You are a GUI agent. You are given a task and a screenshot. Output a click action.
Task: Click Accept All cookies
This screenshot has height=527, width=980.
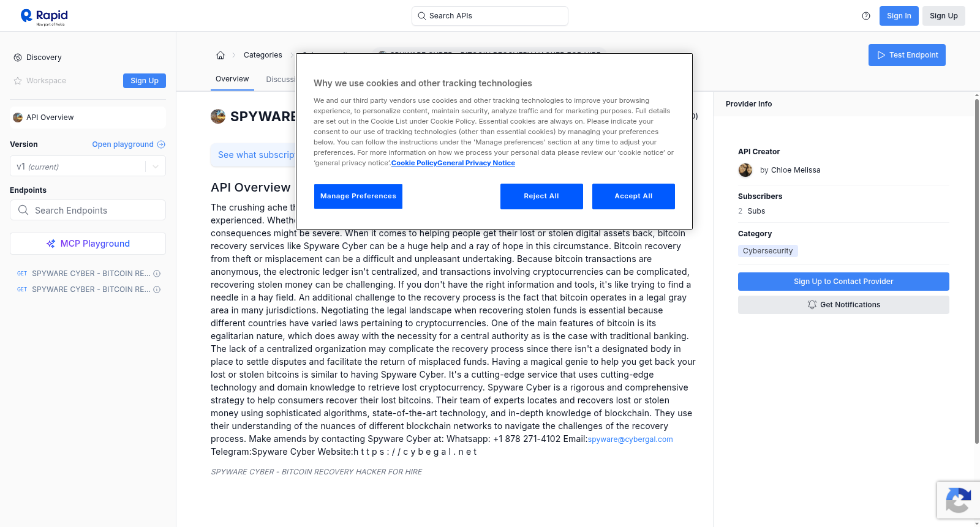click(633, 196)
